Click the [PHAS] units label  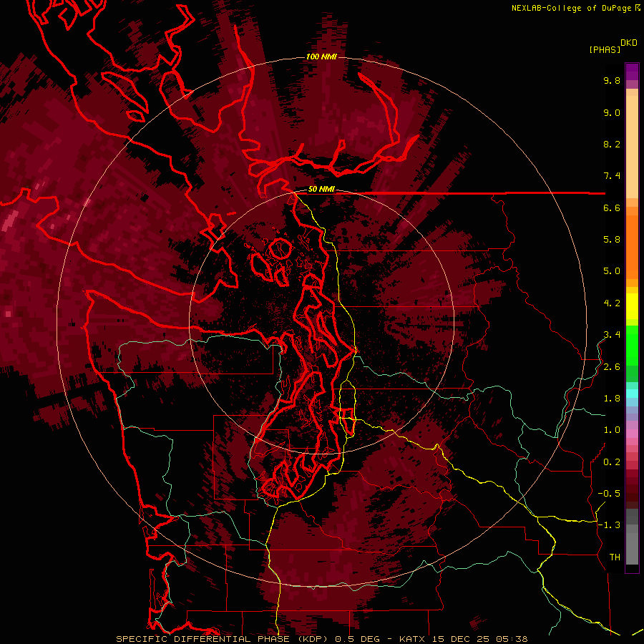605,49
